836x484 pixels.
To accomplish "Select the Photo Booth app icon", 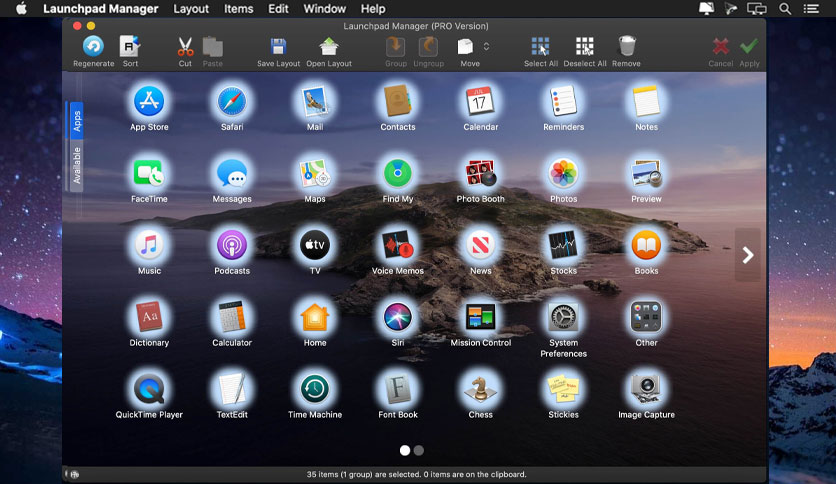I will pyautogui.click(x=480, y=173).
